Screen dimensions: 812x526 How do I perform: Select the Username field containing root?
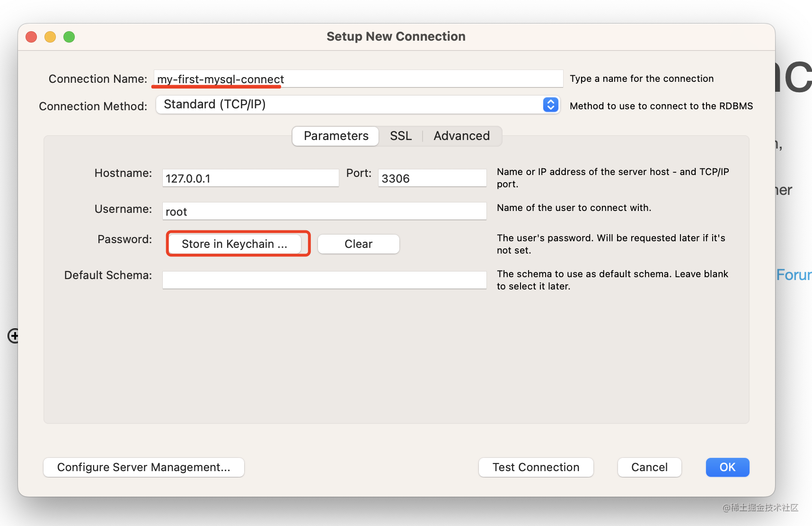click(x=324, y=211)
